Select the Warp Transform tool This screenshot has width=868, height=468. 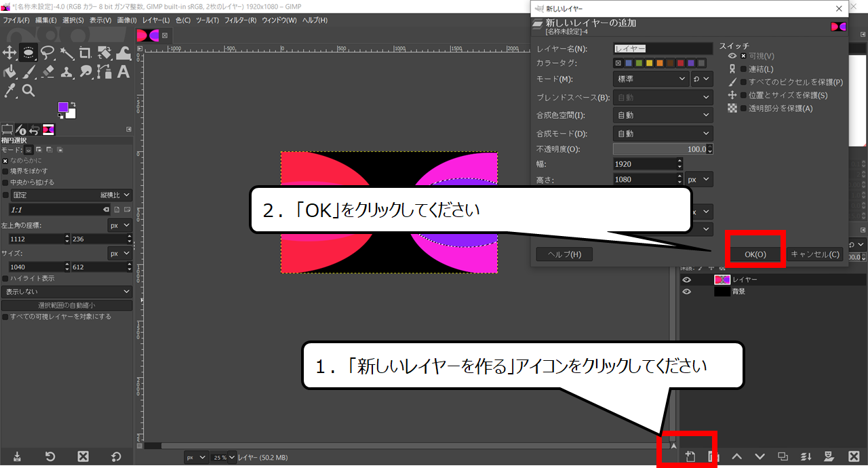[x=123, y=53]
